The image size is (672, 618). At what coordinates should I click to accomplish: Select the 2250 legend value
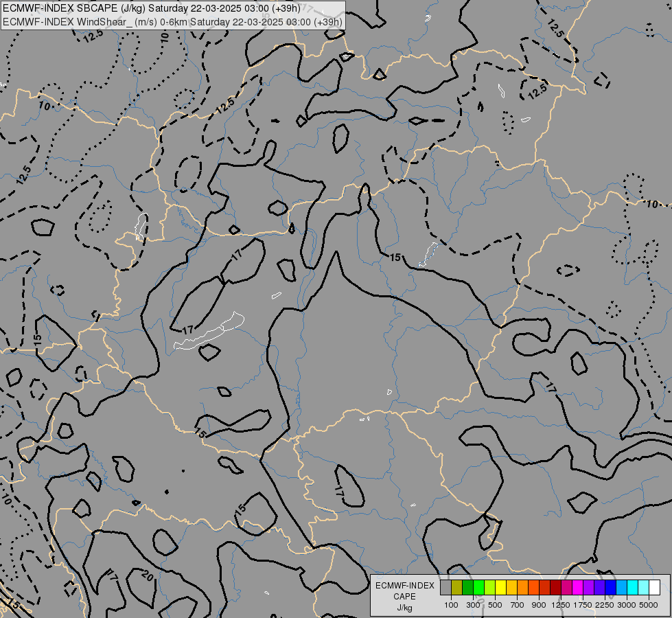point(605,605)
